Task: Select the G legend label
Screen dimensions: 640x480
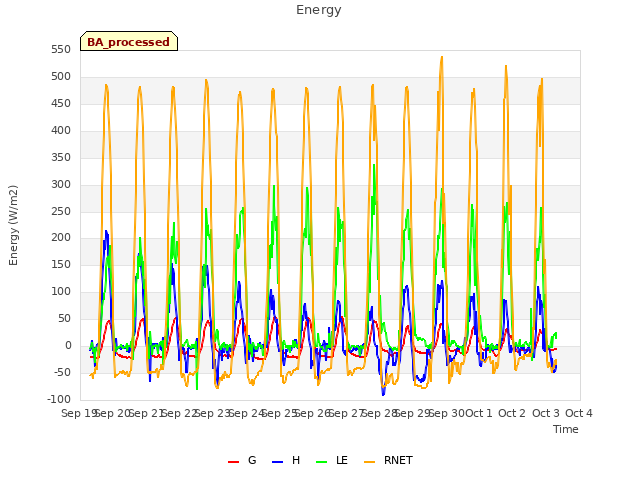Action: tap(252, 460)
